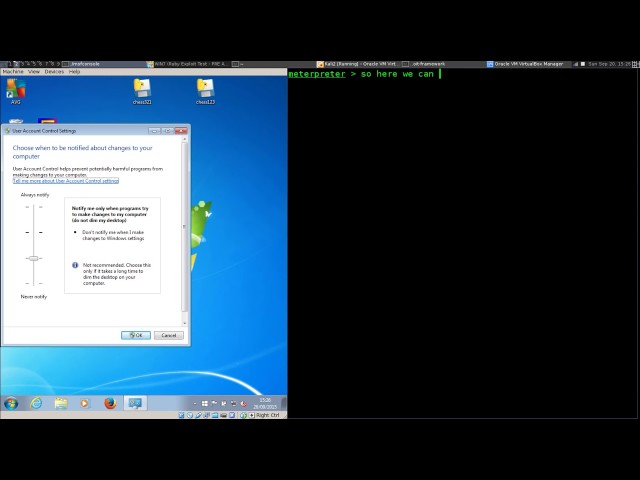The image size is (640, 480).
Task: Launch Internet Explorer from the taskbar
Action: tap(36, 404)
